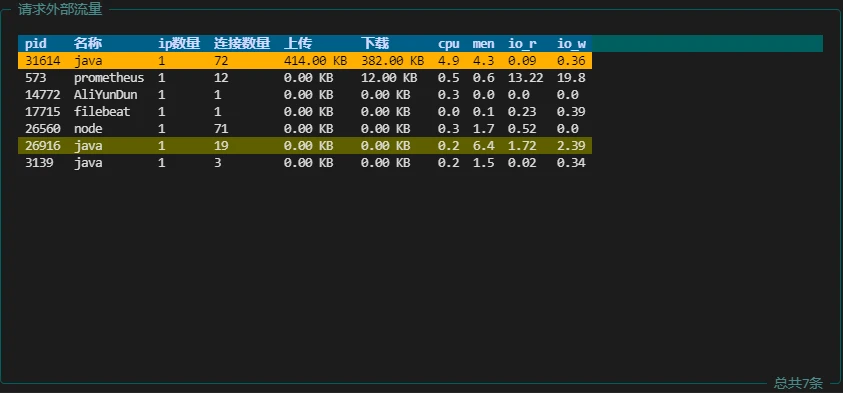Click java name in pid 3139 row
Screen dimensions: 843x393
click(x=88, y=163)
